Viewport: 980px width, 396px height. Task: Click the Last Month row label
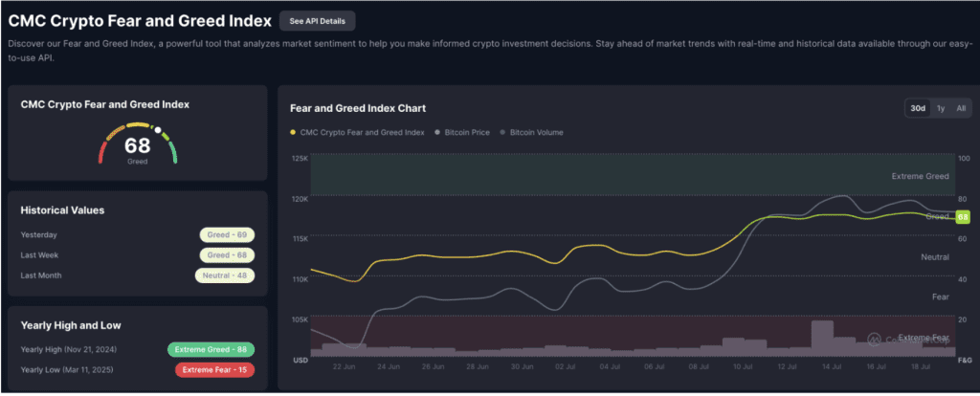click(41, 275)
